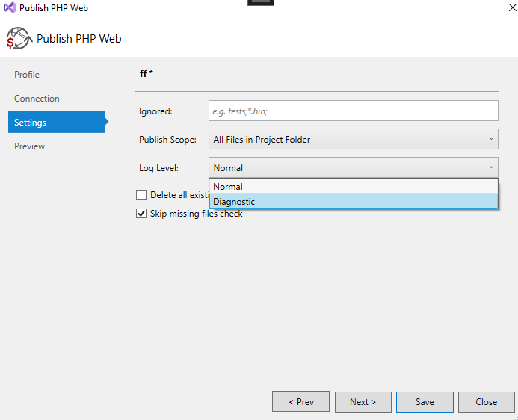Enable the Delete all existing files checkbox
The width and height of the screenshot is (518, 420).
point(141,195)
